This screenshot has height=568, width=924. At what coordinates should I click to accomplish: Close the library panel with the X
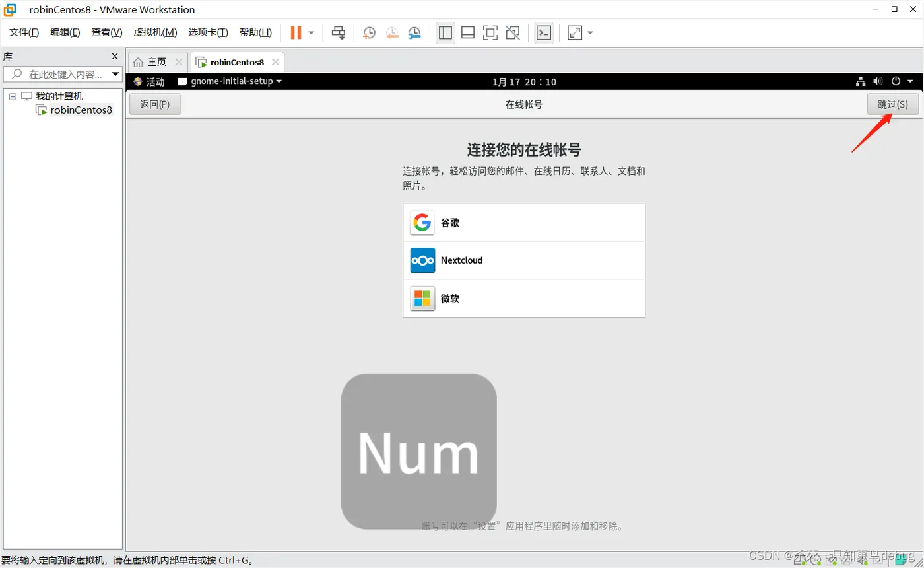(x=115, y=57)
